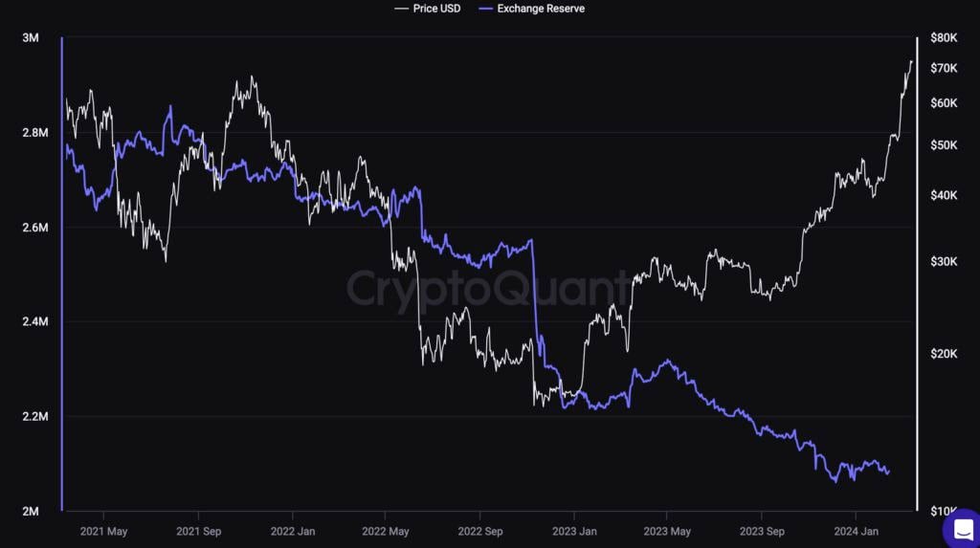Viewport: 980px width, 548px height.
Task: Toggle the Price USD series label
Action: (x=438, y=9)
